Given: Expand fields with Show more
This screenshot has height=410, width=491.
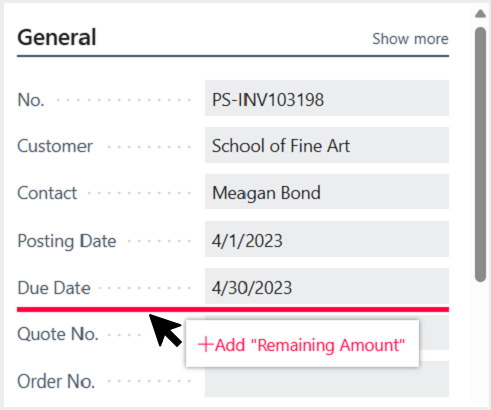Looking at the screenshot, I should 410,39.
